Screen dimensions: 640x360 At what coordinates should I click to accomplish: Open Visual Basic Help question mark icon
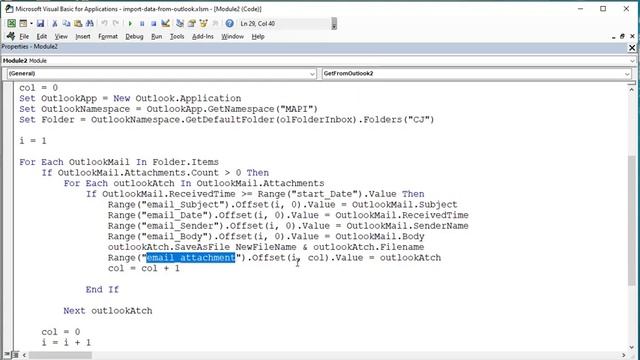[x=229, y=24]
